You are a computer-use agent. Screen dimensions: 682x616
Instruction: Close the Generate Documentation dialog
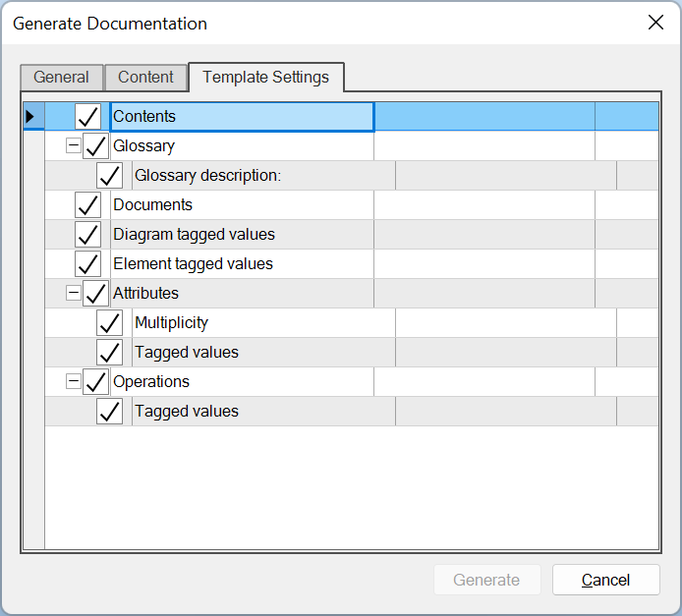tap(655, 23)
